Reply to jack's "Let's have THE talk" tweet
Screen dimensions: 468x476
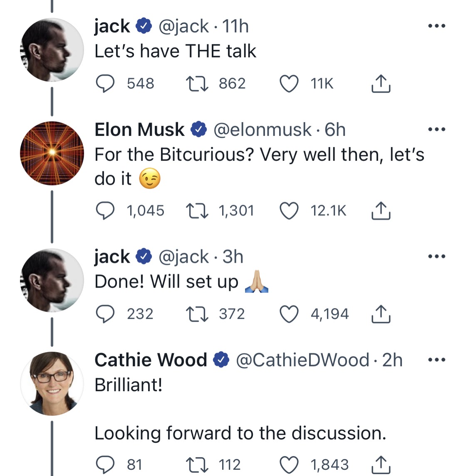tap(105, 84)
